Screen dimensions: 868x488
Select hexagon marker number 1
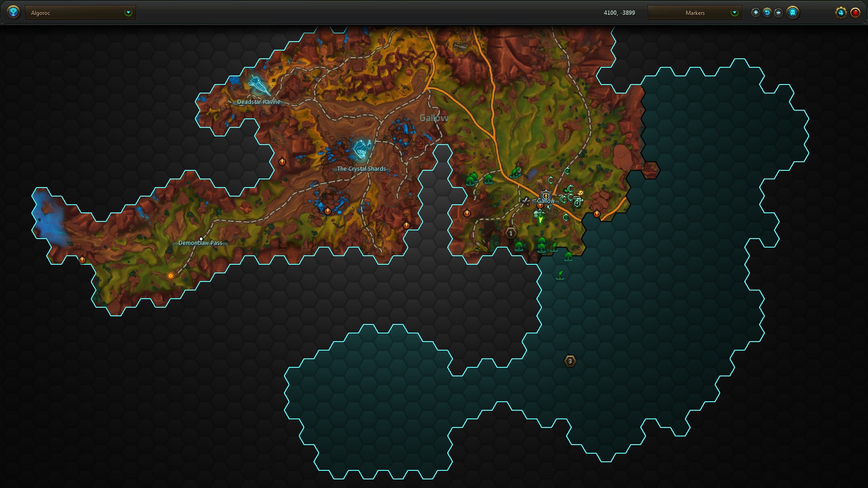pos(511,233)
